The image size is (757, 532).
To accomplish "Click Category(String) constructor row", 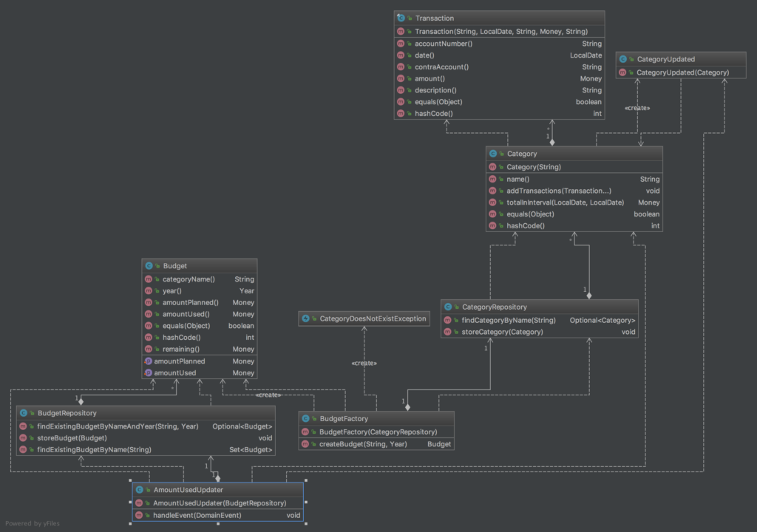I will (x=574, y=167).
